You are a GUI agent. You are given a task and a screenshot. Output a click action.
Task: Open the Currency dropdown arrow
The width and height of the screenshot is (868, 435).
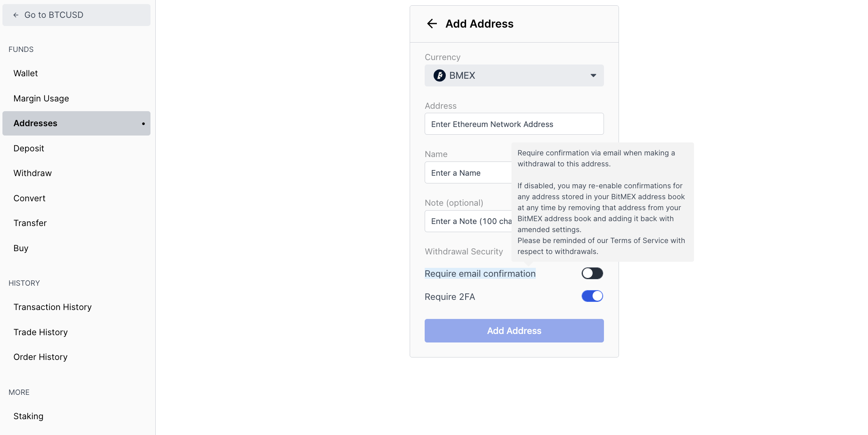(593, 75)
